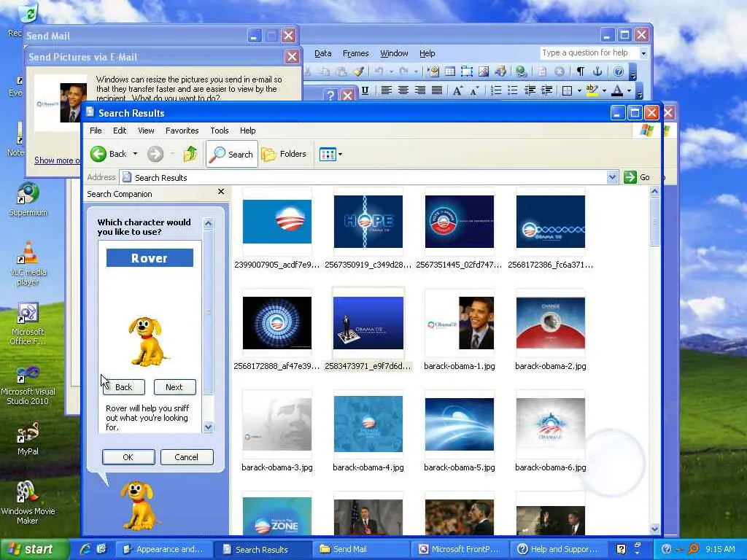Open the Borders dropdown arrow in FrontPage

pyautogui.click(x=579, y=90)
